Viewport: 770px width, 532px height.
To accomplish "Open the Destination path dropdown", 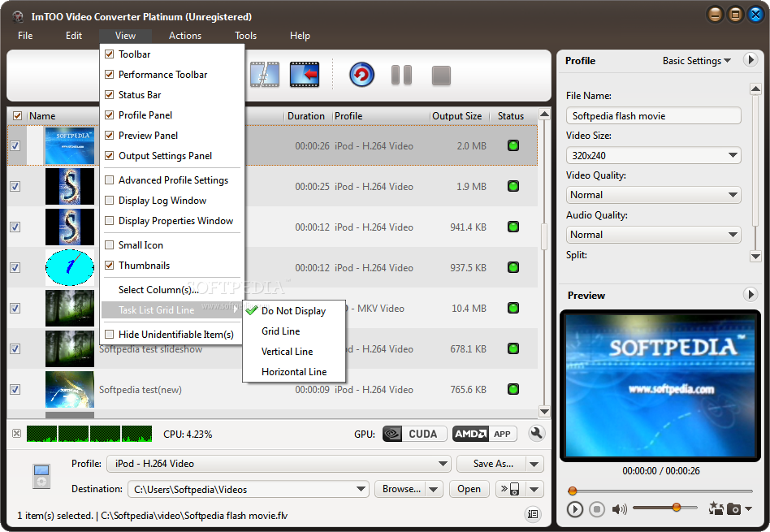I will point(248,489).
